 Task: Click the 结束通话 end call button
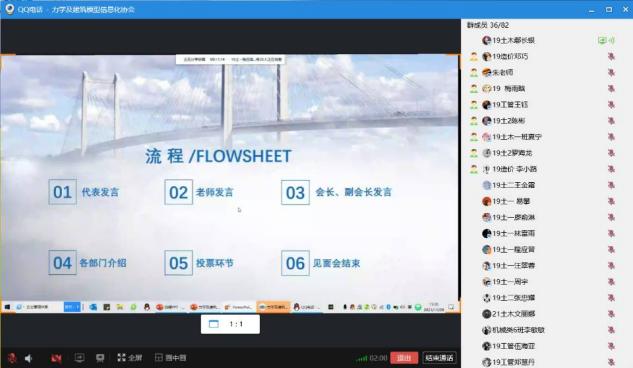pos(439,358)
